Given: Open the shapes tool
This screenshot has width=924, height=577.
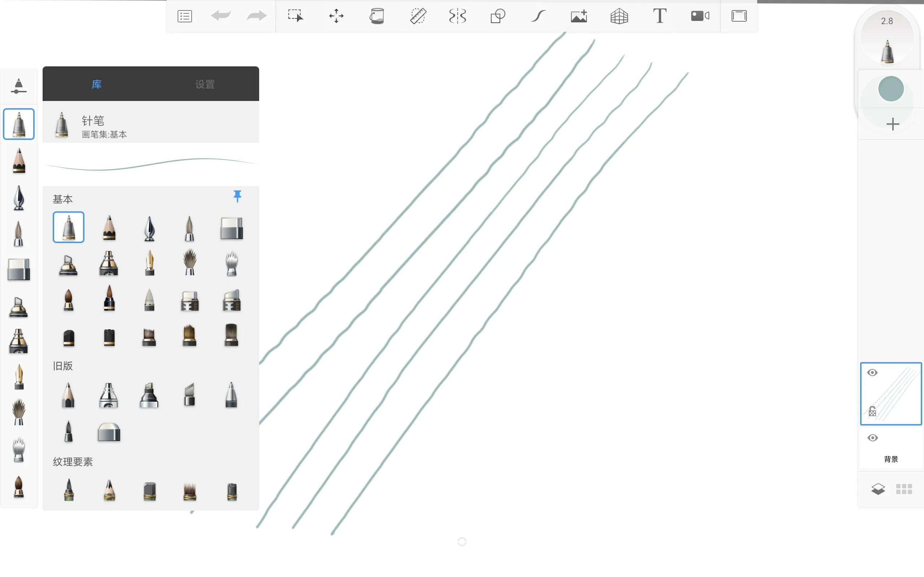Looking at the screenshot, I should [497, 16].
